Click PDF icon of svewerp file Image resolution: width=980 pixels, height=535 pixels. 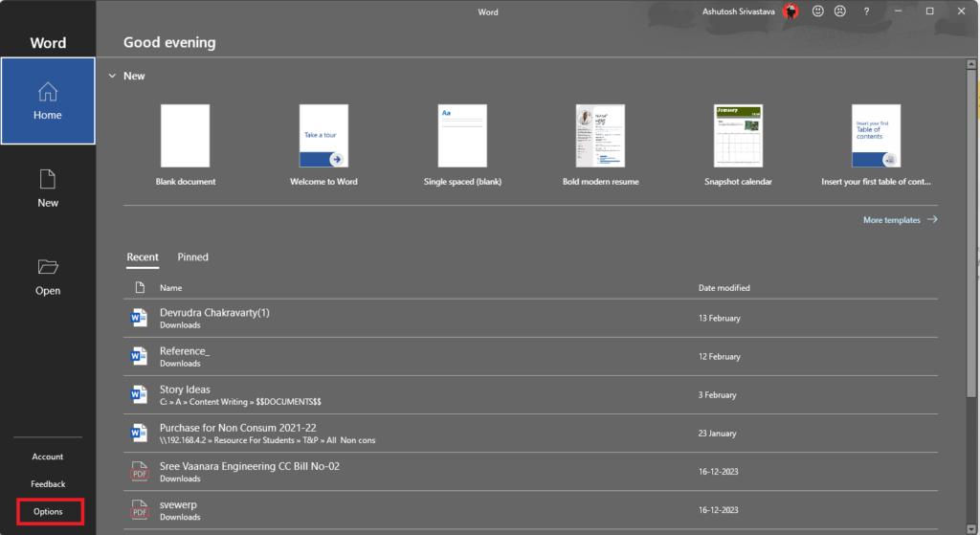tap(139, 510)
